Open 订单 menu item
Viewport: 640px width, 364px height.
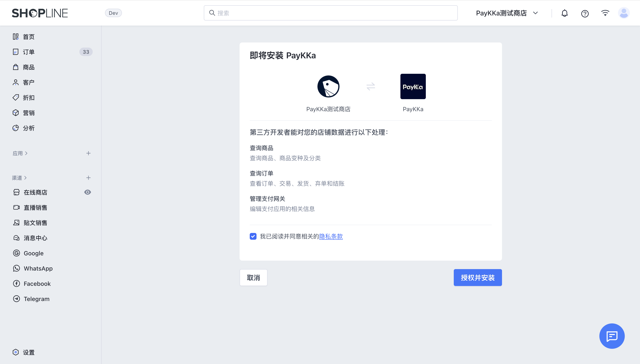[29, 52]
